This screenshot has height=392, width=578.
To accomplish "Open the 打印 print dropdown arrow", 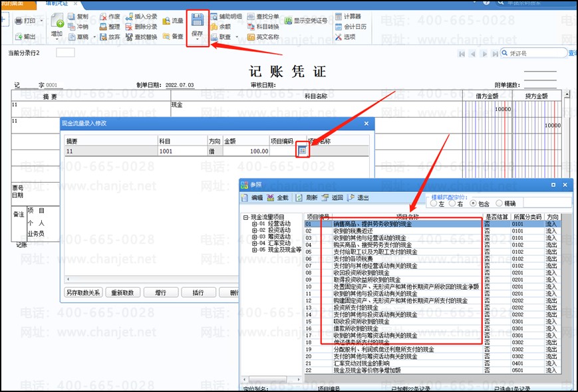I will [41, 21].
